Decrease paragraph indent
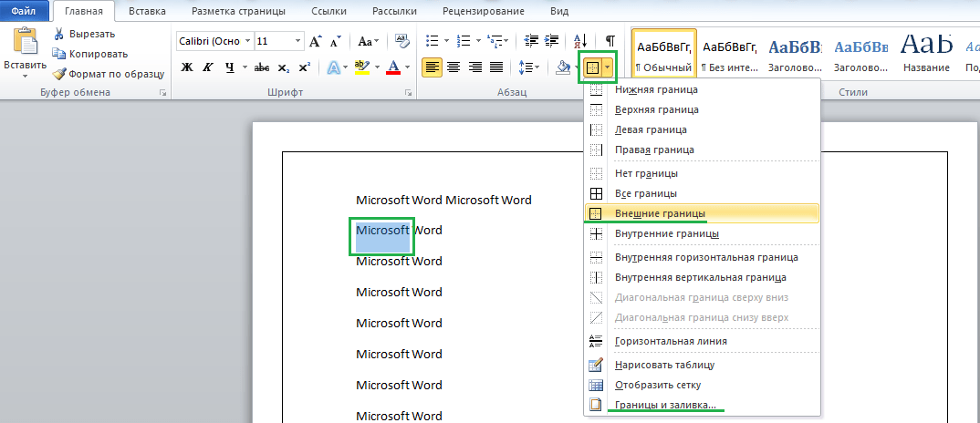Screen dimensions: 980x423 coord(531,41)
